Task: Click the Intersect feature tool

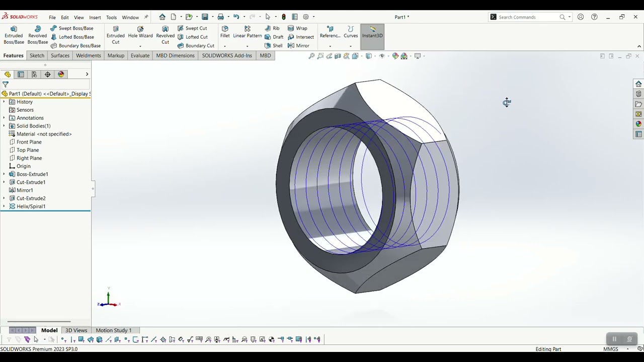Action: (x=301, y=37)
